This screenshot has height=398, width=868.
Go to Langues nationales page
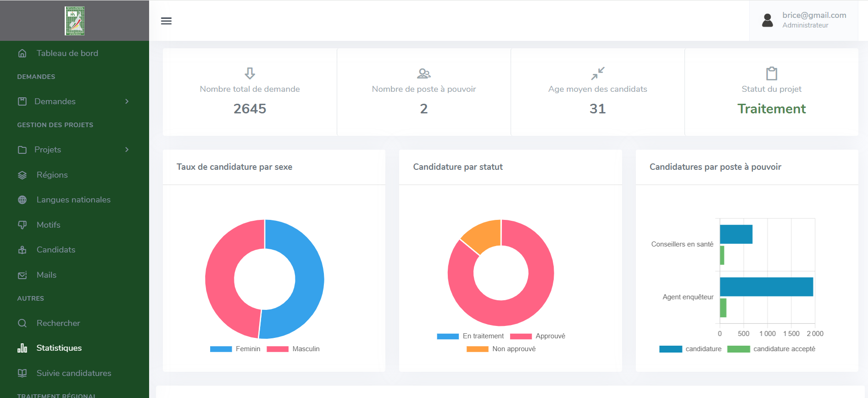pos(74,200)
